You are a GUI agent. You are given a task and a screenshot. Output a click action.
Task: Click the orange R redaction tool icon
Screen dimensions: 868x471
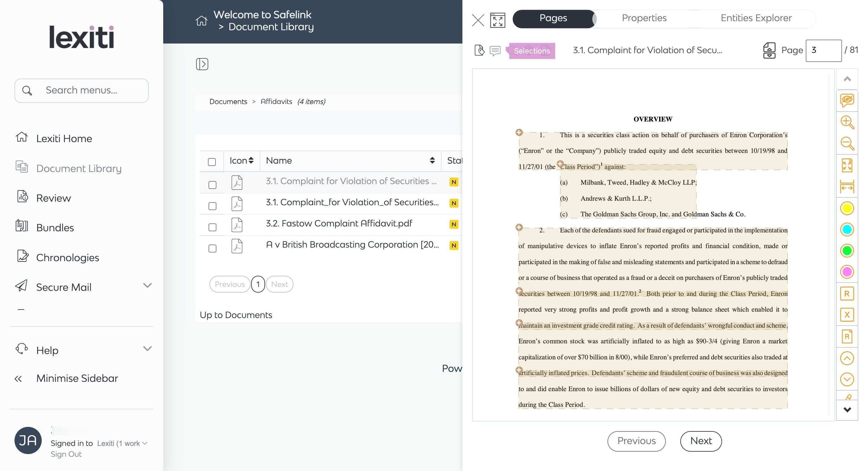[x=847, y=294]
